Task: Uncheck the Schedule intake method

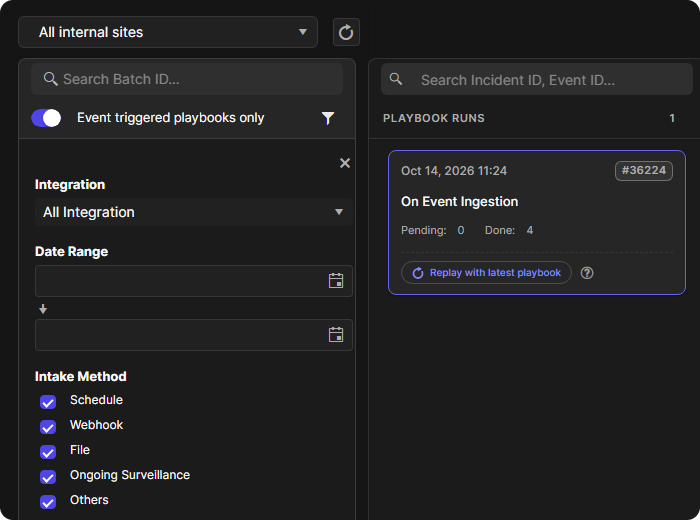Action: [48, 402]
